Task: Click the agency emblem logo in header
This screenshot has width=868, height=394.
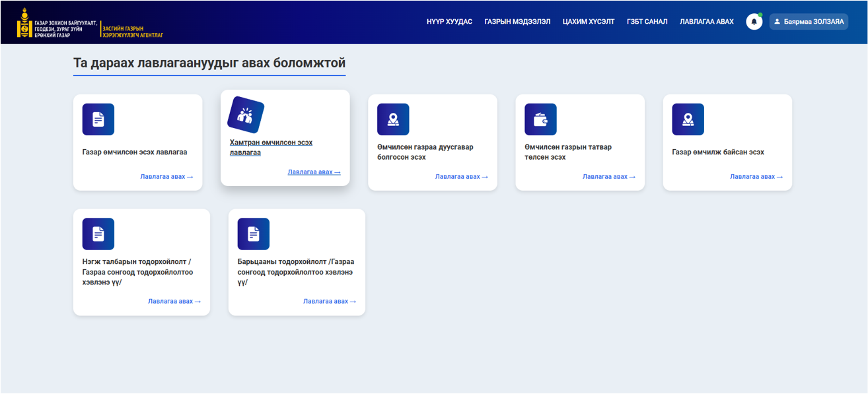Action: click(24, 22)
